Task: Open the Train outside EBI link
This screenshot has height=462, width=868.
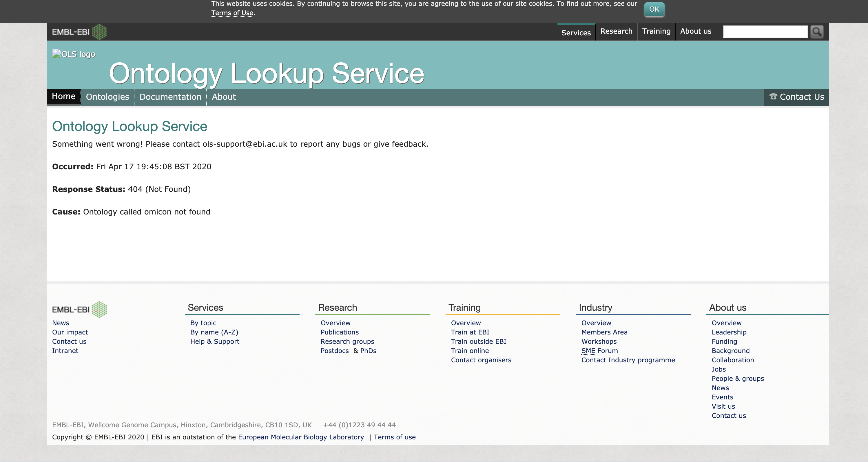Action: [x=479, y=341]
